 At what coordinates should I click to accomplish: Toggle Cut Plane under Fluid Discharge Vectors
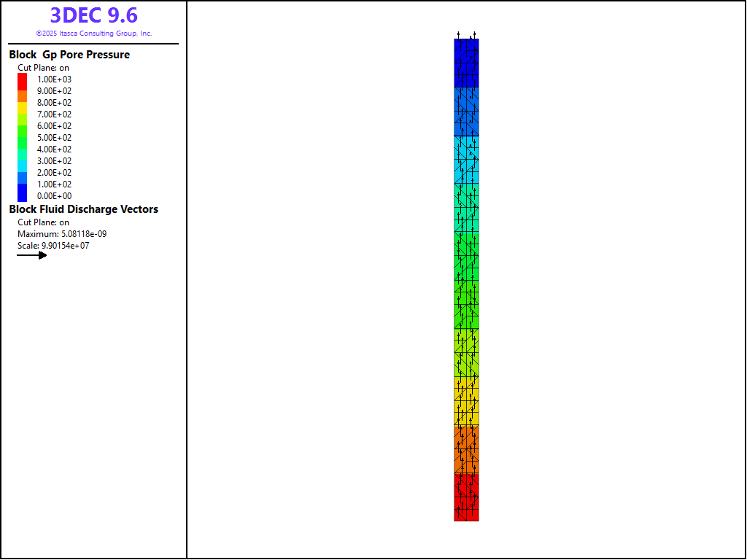43,222
